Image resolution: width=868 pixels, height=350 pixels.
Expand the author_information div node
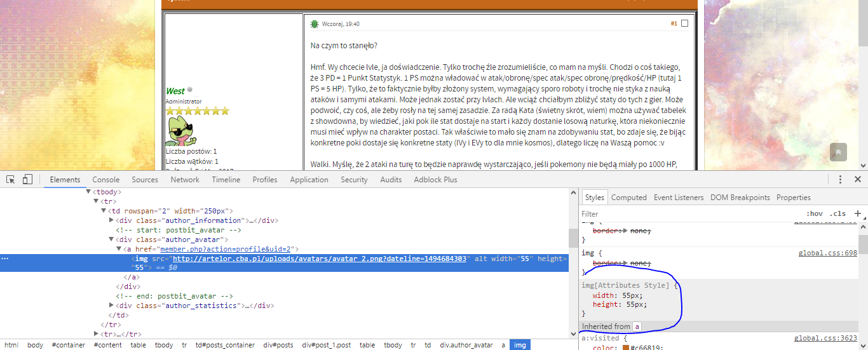112,220
